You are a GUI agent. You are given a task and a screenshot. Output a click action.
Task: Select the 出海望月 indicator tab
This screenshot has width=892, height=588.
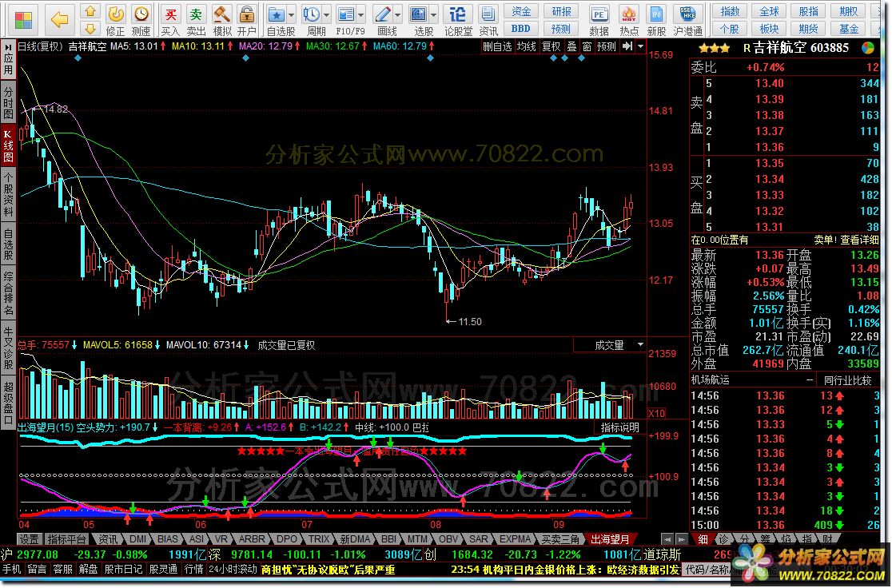610,539
